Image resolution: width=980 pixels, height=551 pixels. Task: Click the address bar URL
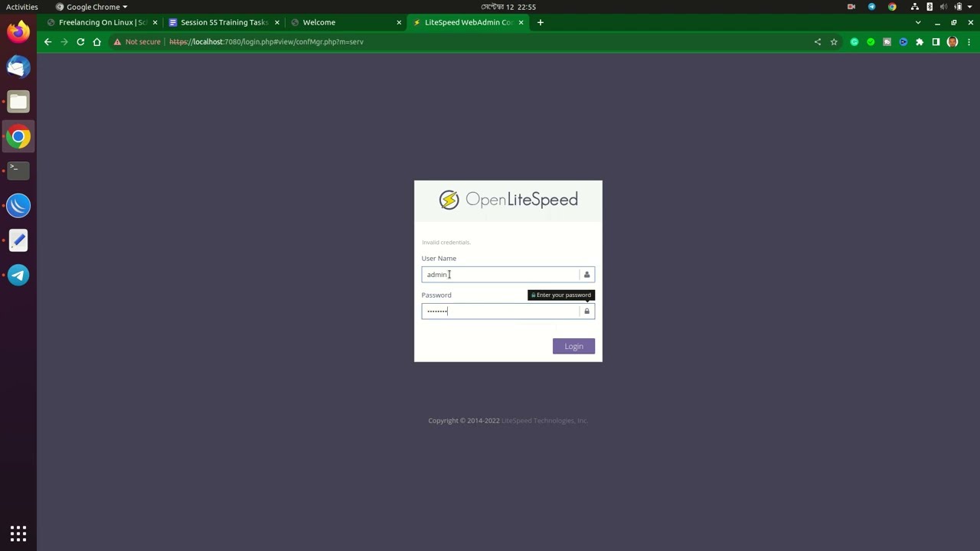(266, 42)
